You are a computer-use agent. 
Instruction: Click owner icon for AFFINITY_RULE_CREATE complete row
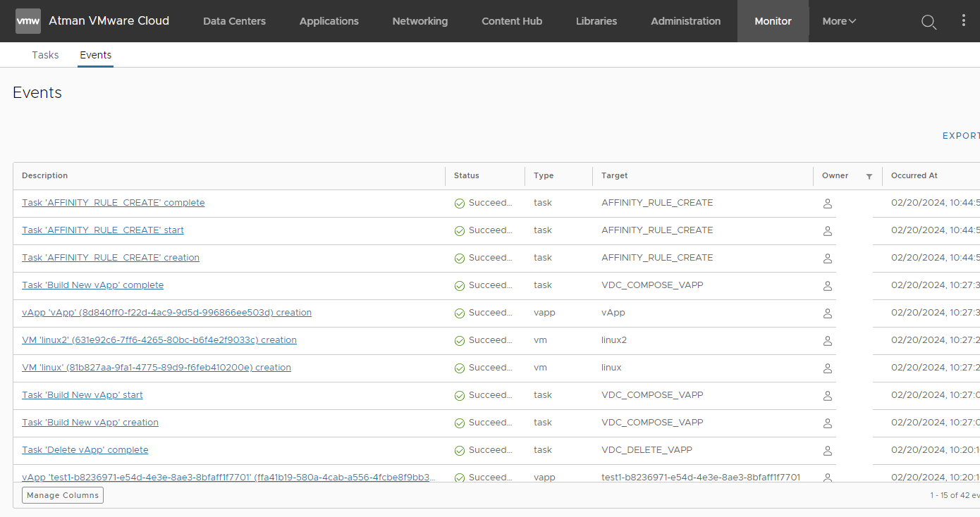tap(828, 204)
